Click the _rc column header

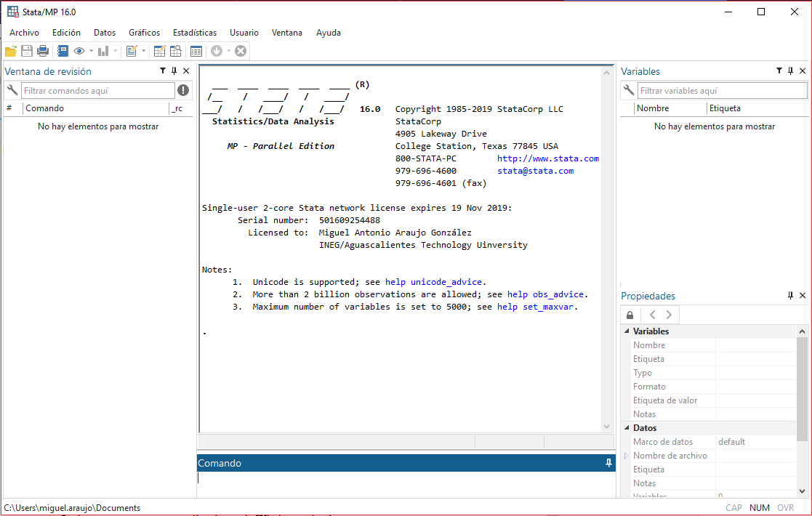coord(180,108)
